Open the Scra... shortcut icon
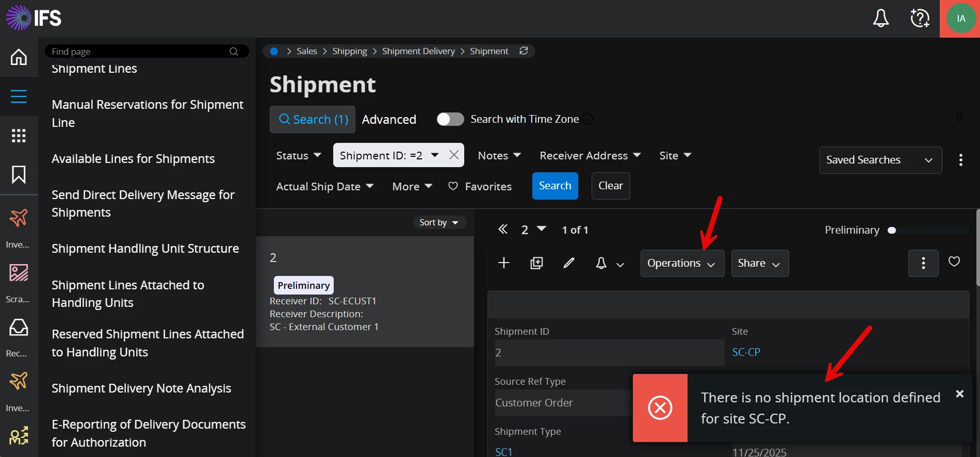This screenshot has height=457, width=980. [x=19, y=273]
